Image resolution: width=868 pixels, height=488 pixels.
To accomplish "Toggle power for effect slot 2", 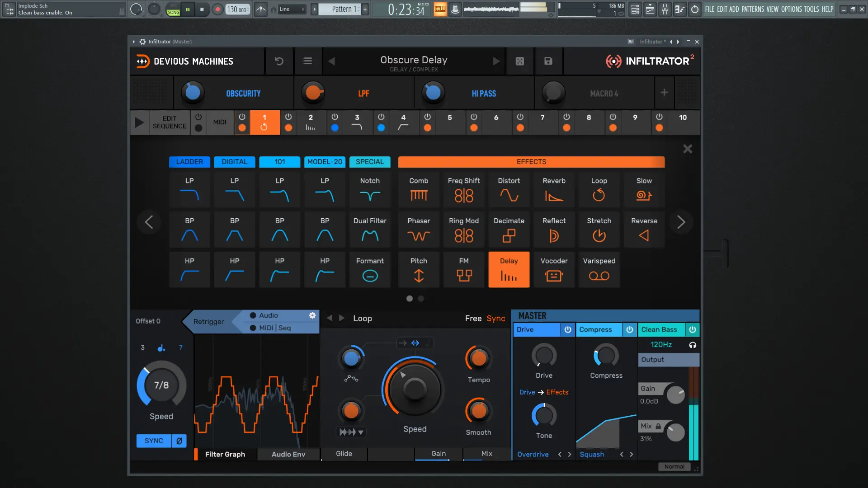I will pyautogui.click(x=288, y=117).
